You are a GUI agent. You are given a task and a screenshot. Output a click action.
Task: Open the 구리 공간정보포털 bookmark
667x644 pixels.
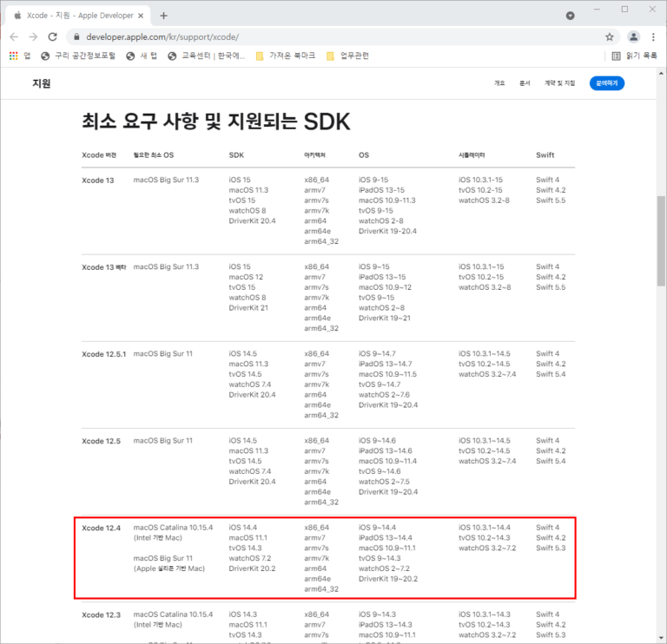click(x=78, y=56)
